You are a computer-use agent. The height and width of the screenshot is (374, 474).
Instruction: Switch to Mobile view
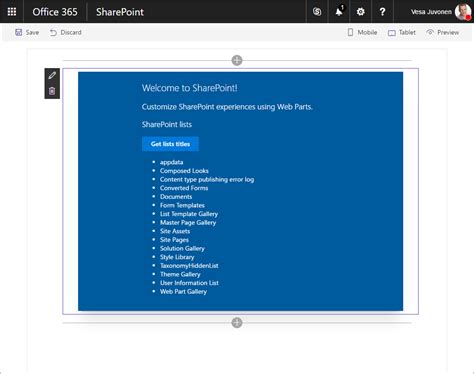[362, 32]
